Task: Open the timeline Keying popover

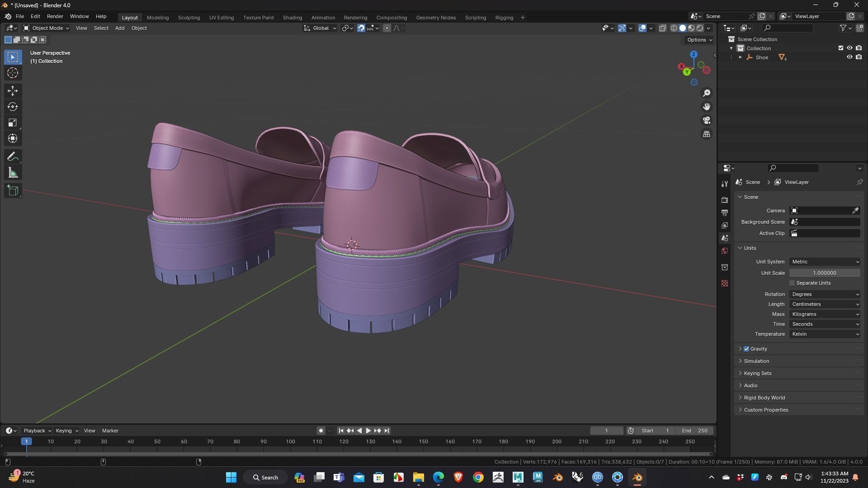Action: coord(67,431)
